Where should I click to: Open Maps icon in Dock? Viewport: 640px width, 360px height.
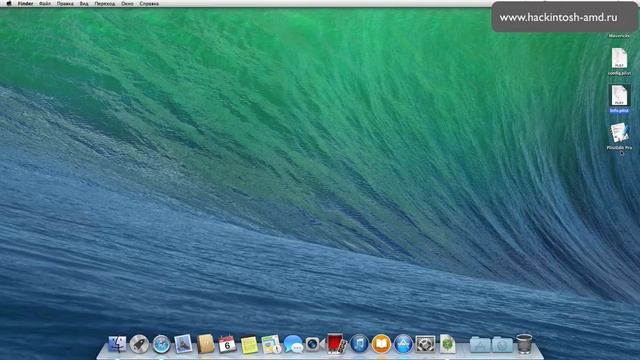click(x=271, y=344)
